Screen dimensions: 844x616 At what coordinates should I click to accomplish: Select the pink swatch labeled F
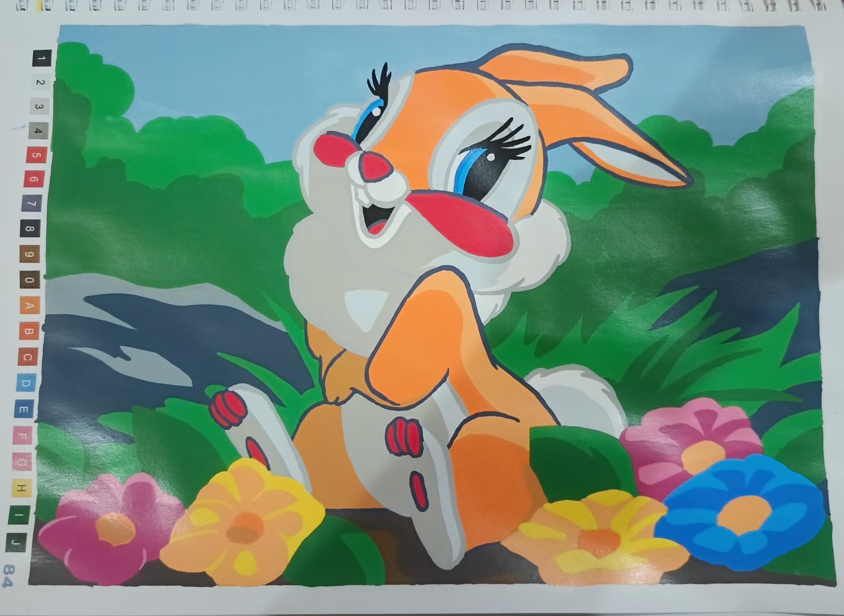[x=23, y=436]
